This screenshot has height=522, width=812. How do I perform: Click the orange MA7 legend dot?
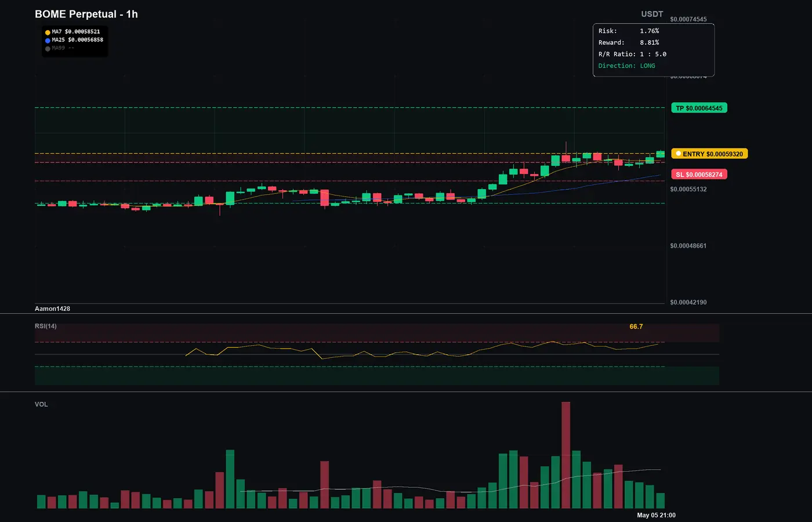[x=48, y=32]
